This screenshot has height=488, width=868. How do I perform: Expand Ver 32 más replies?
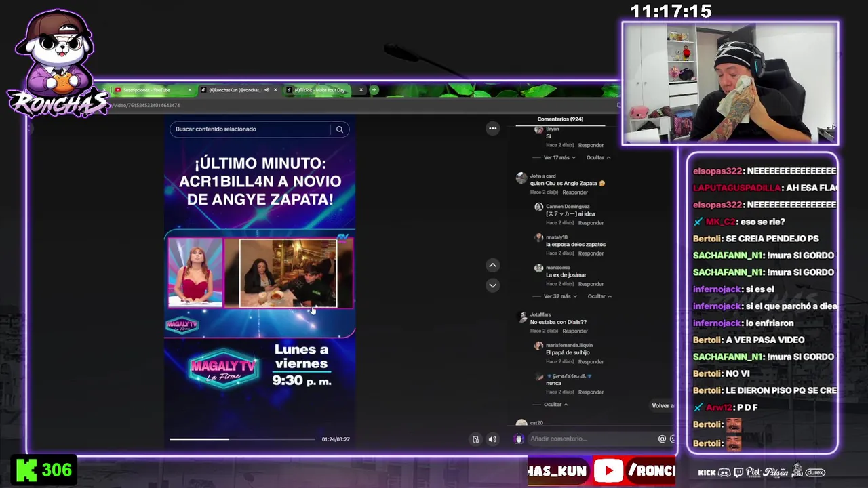[x=560, y=296]
